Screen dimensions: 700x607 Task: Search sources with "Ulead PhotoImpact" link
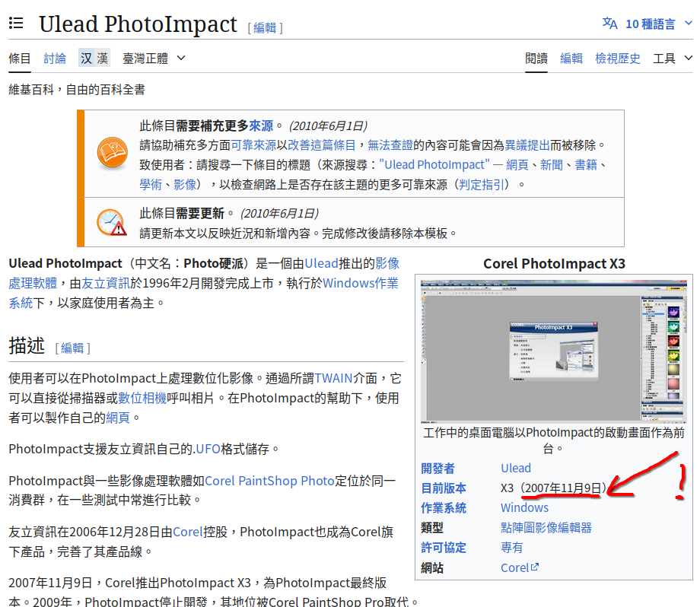coord(434,165)
